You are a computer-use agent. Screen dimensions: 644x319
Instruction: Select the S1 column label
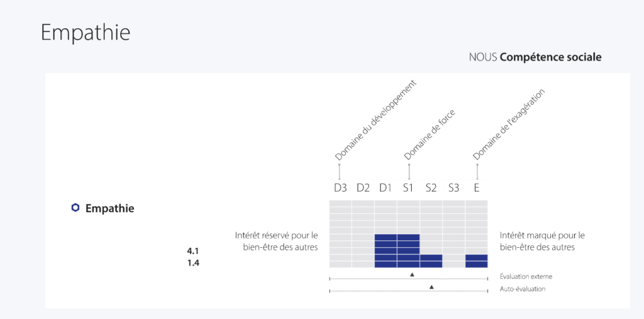pyautogui.click(x=408, y=187)
